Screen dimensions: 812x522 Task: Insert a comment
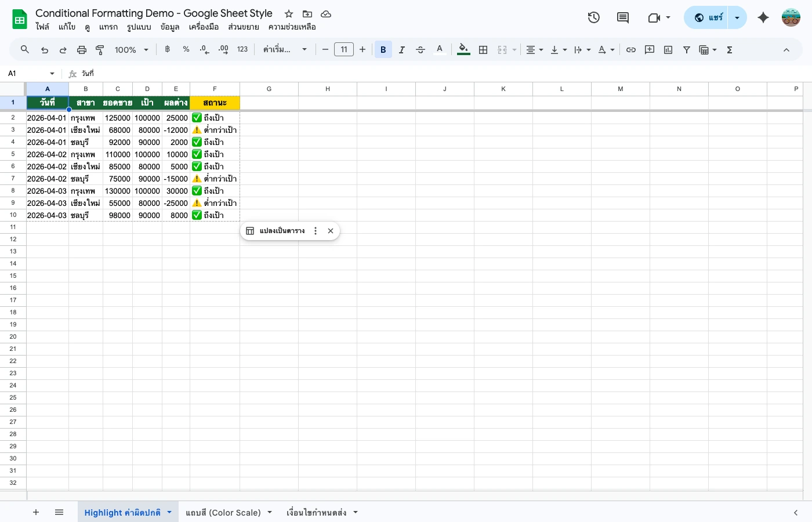point(649,49)
